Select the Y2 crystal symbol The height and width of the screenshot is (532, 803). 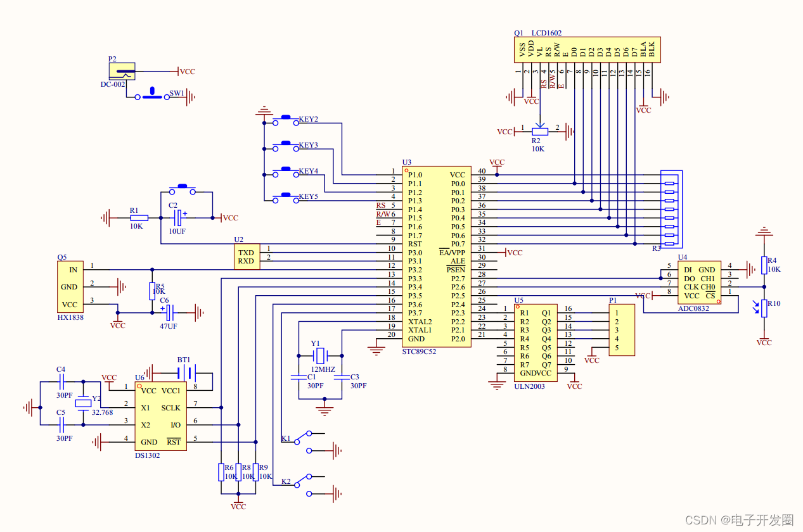[x=83, y=403]
